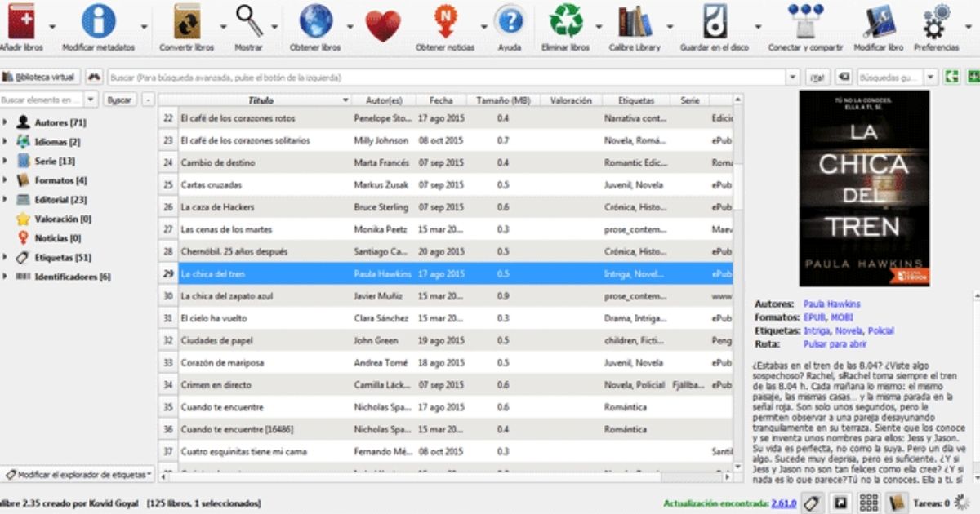Sort the list by Fecha column header
The width and height of the screenshot is (980, 514).
tap(440, 100)
